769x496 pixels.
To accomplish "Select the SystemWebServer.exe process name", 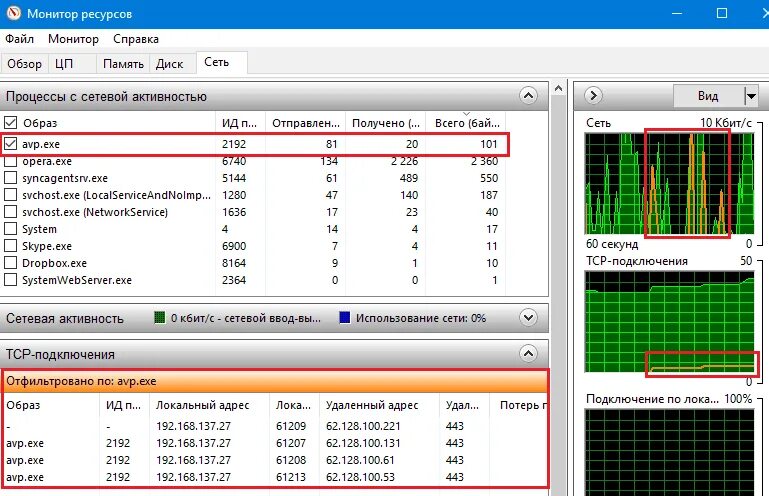I will click(x=77, y=280).
